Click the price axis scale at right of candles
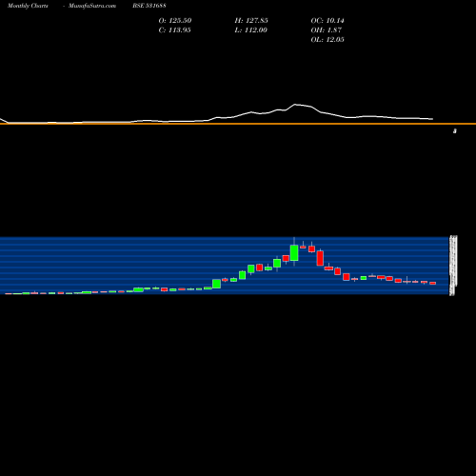Image resolution: width=476 pixels, height=476 pixels. click(x=453, y=266)
